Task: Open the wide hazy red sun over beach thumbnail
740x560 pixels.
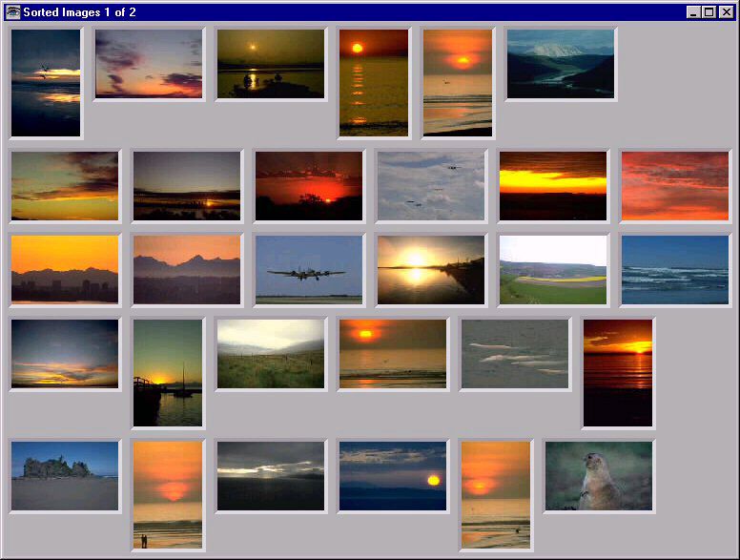Action: coord(393,354)
